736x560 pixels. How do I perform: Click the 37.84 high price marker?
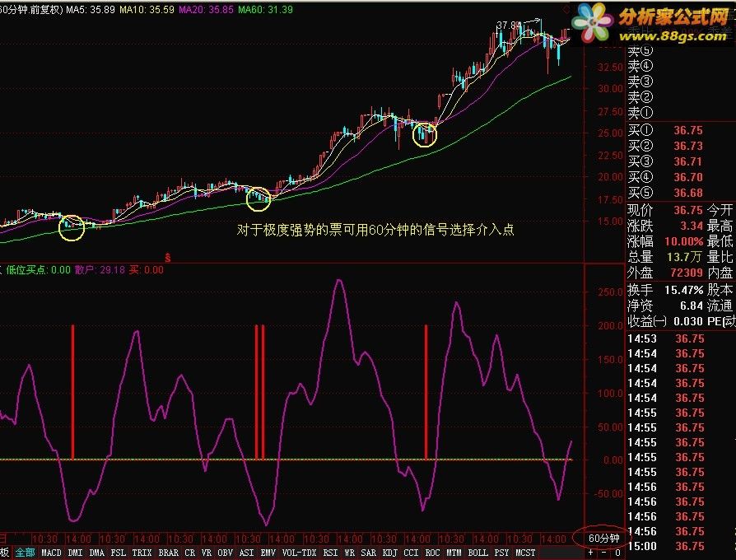(509, 26)
